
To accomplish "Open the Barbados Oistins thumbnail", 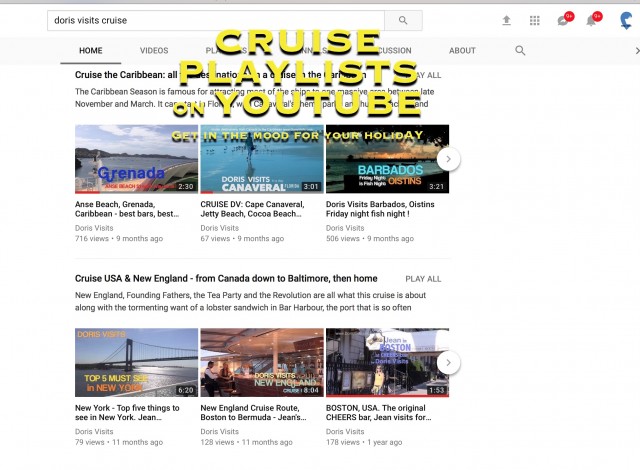I will coord(387,159).
